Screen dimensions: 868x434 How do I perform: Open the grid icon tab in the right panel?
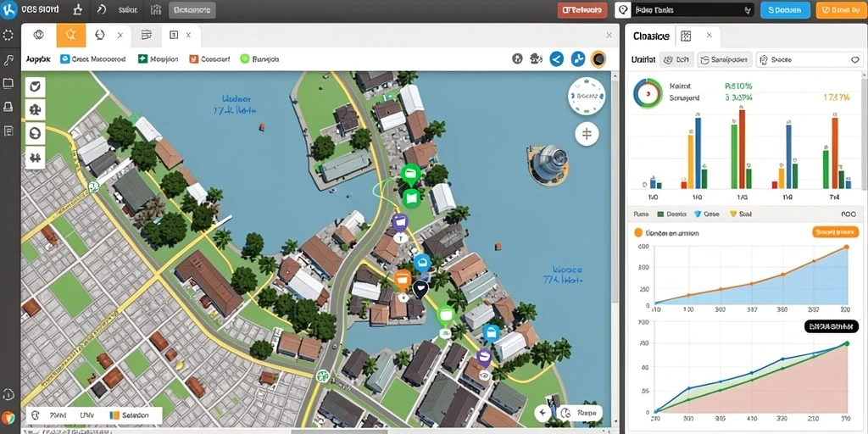[686, 36]
